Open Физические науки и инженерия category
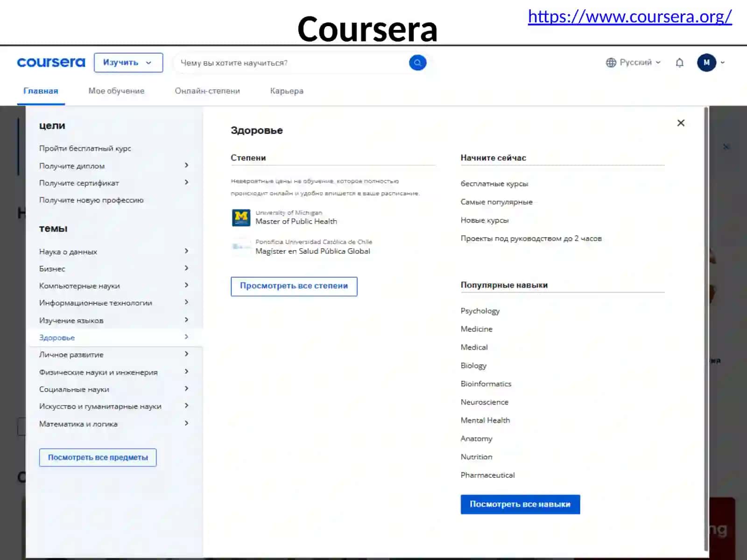The image size is (747, 560). point(114,372)
